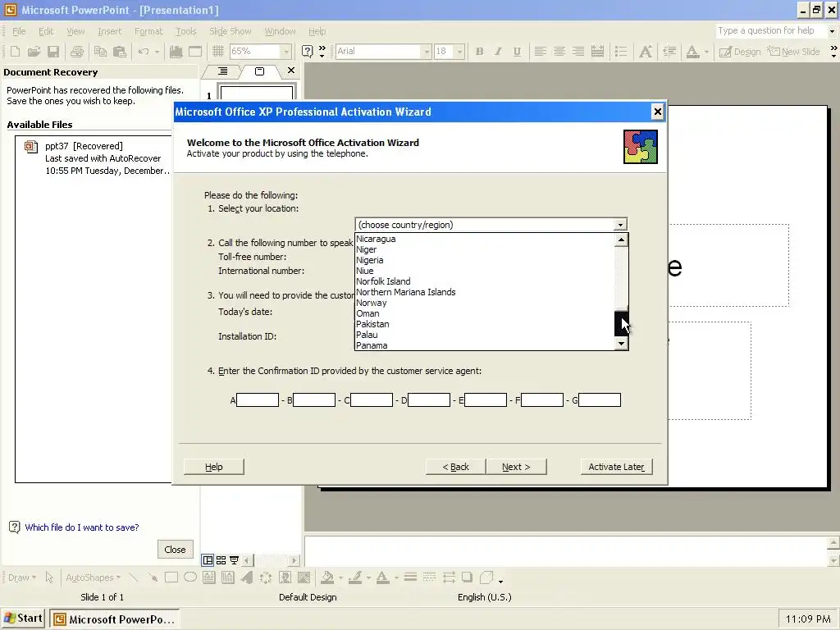Click the 3-D Style icon
Viewport: 840px width, 630px height.
pos(486,577)
